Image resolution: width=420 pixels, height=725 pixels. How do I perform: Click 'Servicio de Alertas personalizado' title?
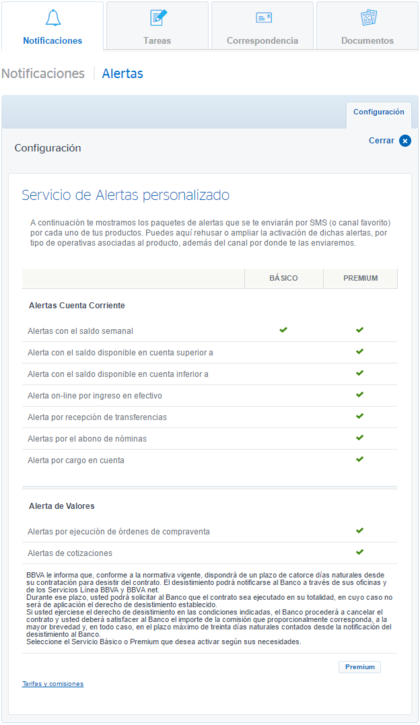(125, 195)
